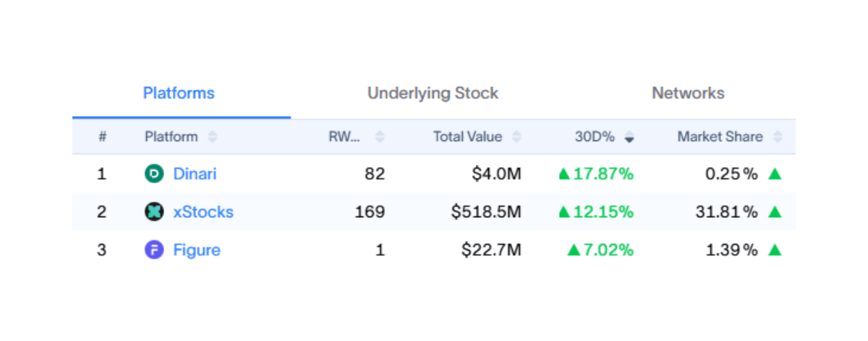The image size is (868, 341).
Task: Toggle the 30D% sort arrow
Action: pos(629,137)
